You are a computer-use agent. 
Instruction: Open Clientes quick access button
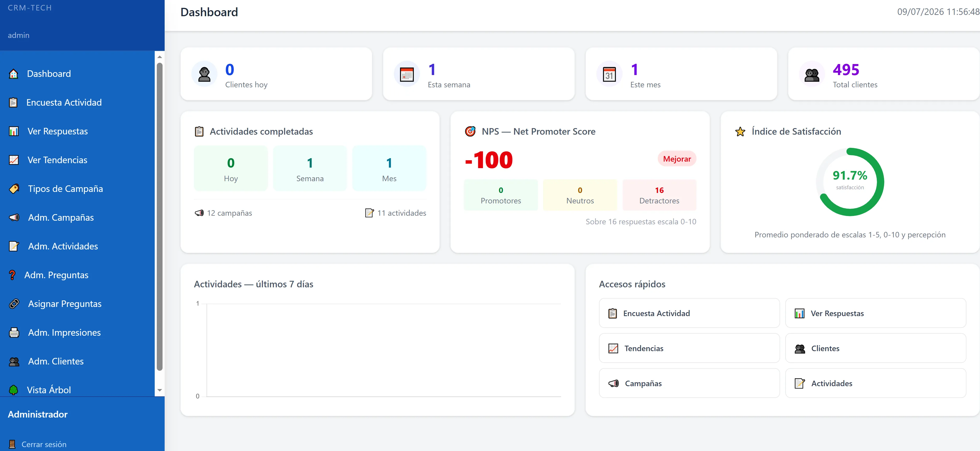pos(875,348)
